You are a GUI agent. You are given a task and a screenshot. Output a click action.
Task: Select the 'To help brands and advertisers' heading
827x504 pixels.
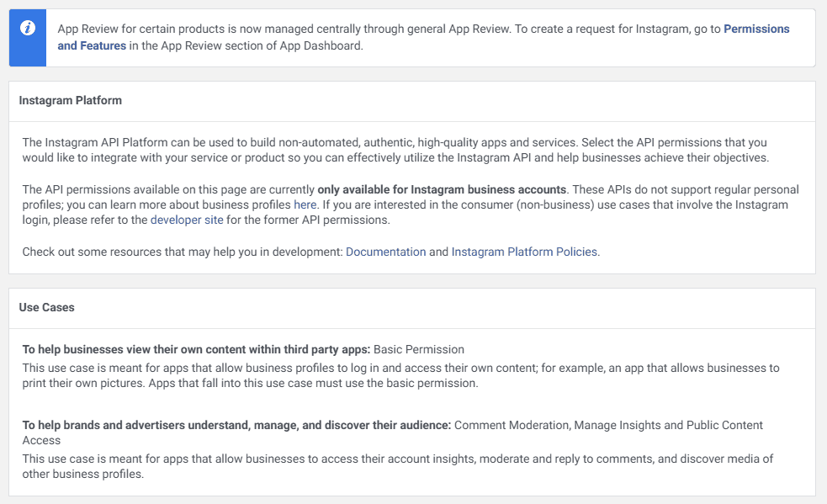236,425
